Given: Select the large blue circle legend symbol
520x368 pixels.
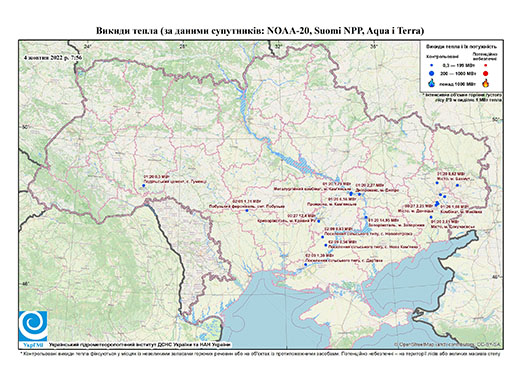Looking at the screenshot, I should pos(432,73).
